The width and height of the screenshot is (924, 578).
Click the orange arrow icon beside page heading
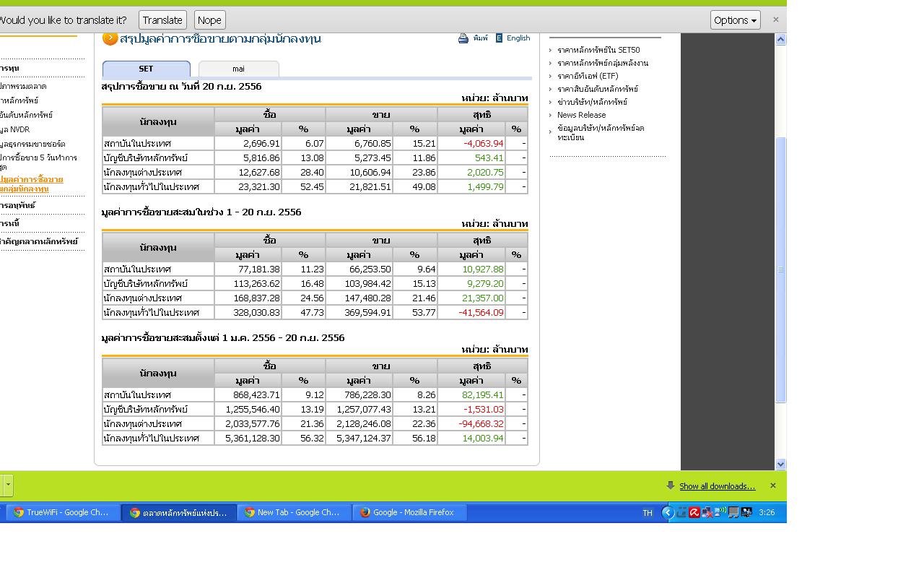coord(110,38)
